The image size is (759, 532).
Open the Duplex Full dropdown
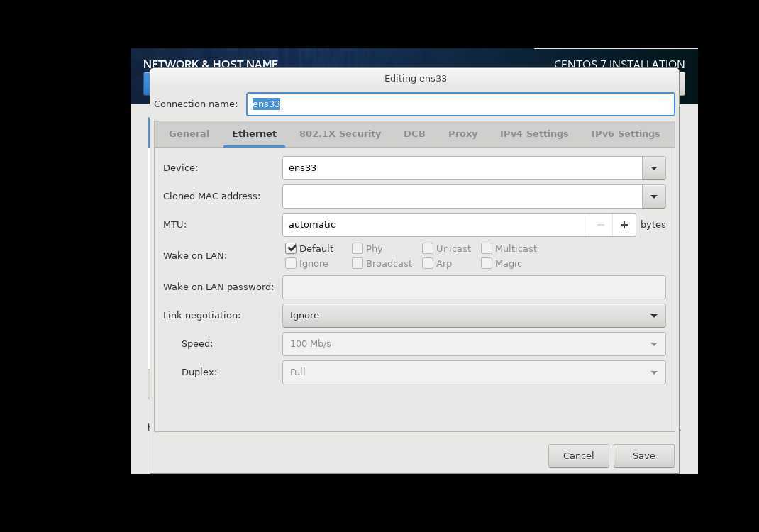474,372
